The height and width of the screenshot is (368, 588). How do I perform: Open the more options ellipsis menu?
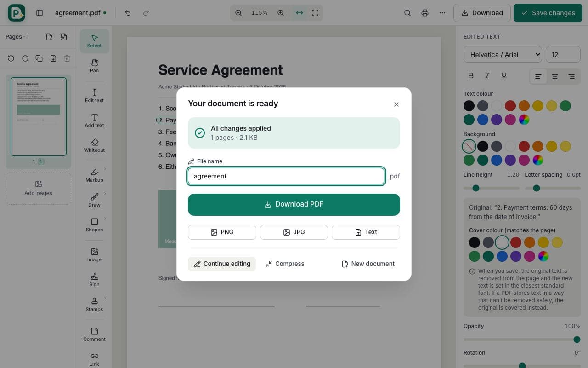point(442,13)
